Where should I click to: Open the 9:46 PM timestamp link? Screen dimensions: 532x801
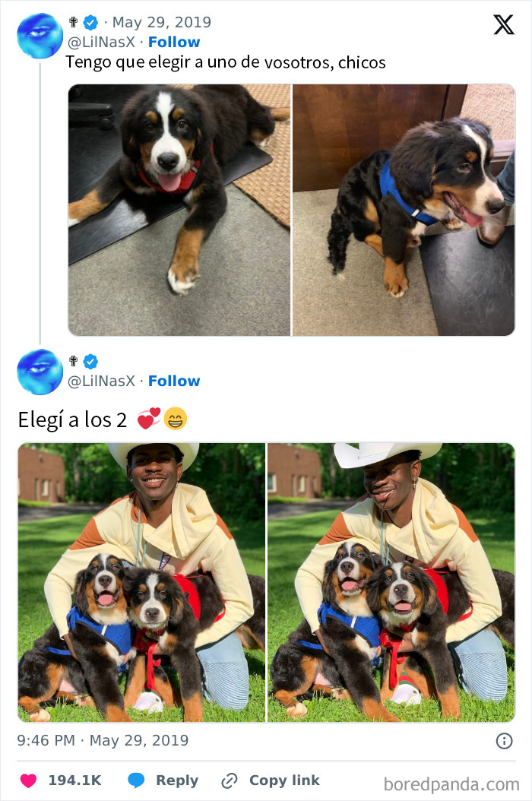click(103, 740)
